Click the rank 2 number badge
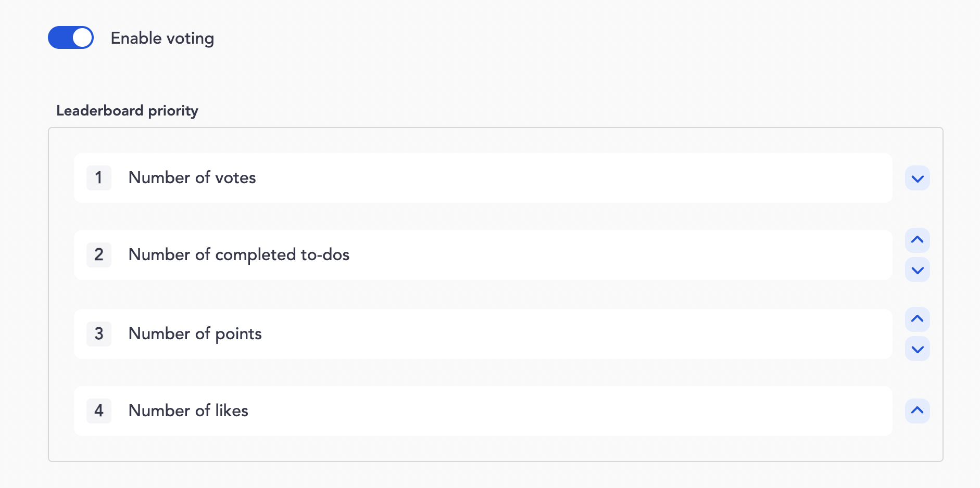The height and width of the screenshot is (488, 980). [98, 255]
